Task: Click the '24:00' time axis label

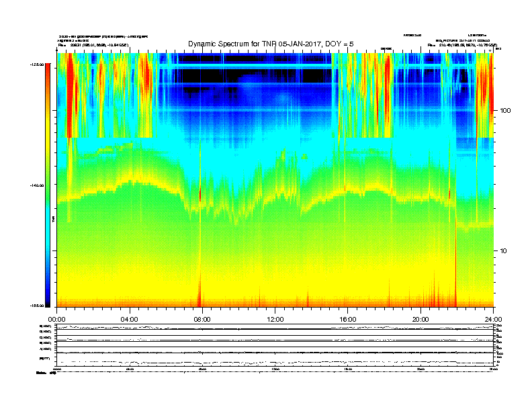Action: pos(493,320)
